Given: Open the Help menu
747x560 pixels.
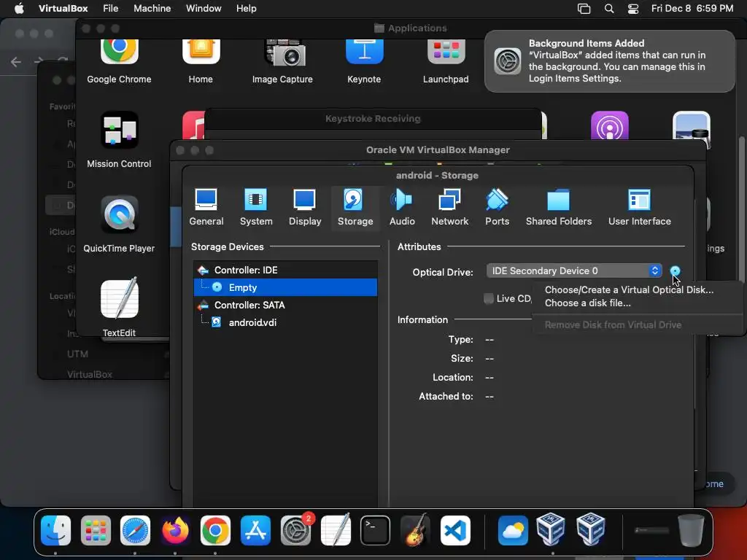Looking at the screenshot, I should click(247, 8).
